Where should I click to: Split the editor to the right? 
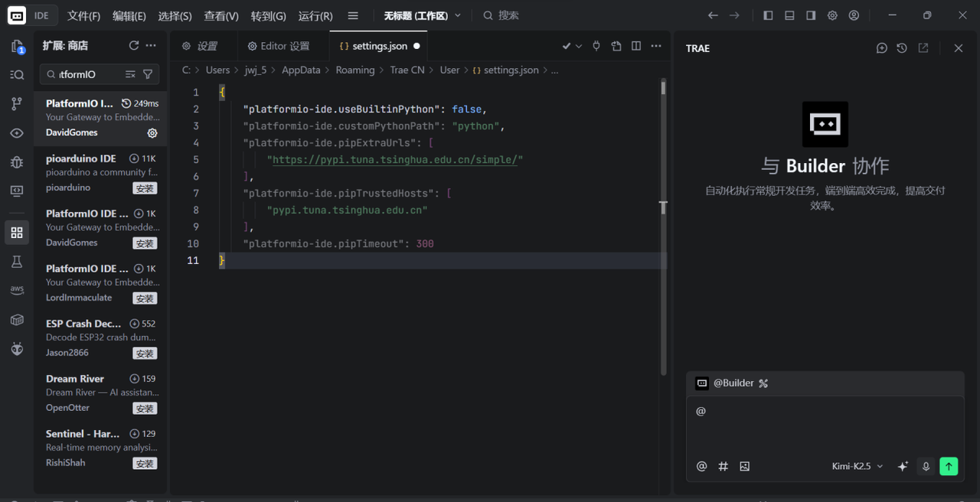point(636,46)
